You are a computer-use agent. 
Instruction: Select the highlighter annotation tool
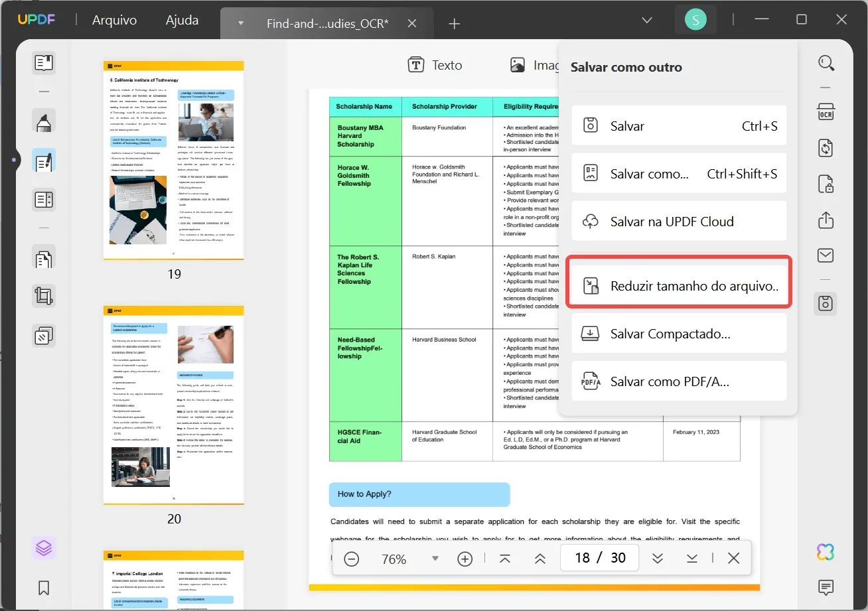coord(43,121)
